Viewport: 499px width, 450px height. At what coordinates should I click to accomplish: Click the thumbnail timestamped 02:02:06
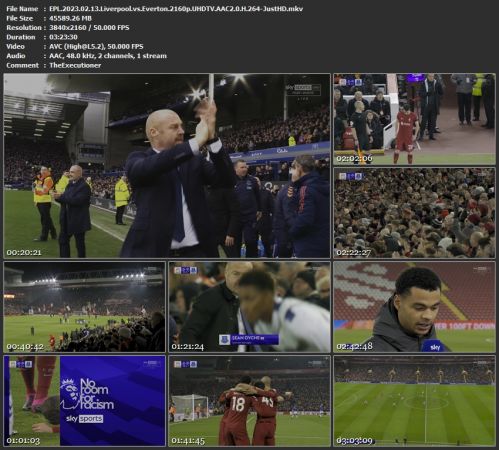click(x=414, y=119)
